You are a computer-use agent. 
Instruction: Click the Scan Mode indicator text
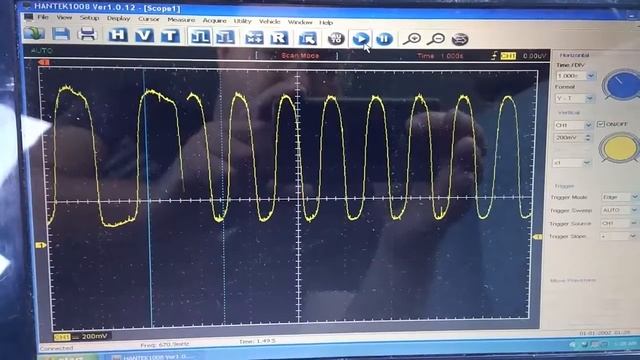coord(300,56)
